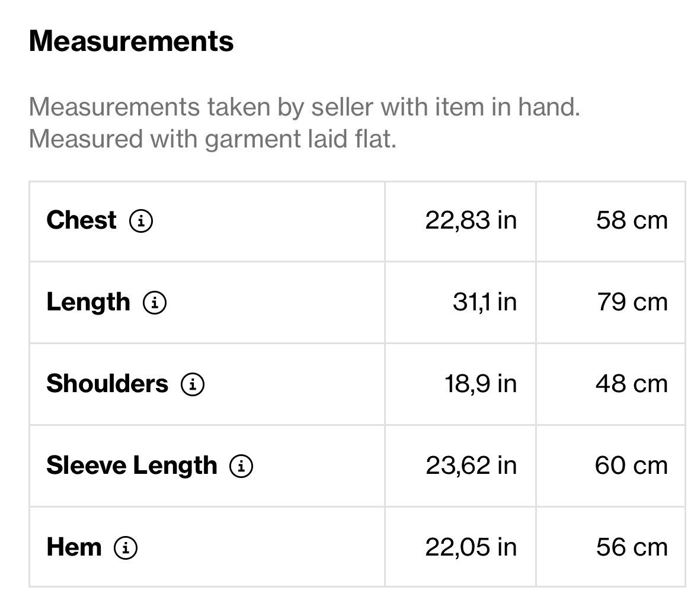Select the 58 cm chest value
Screen dimensions: 694x616
coord(632,220)
